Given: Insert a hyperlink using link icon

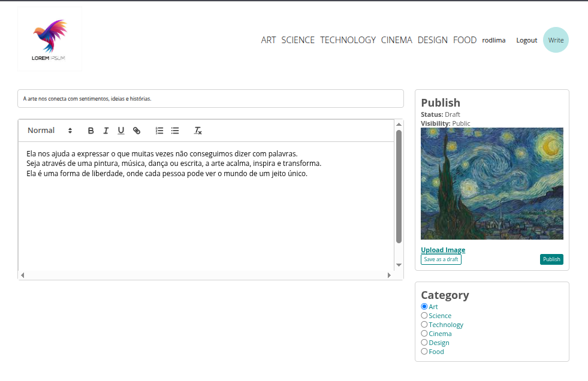Looking at the screenshot, I should pyautogui.click(x=137, y=131).
